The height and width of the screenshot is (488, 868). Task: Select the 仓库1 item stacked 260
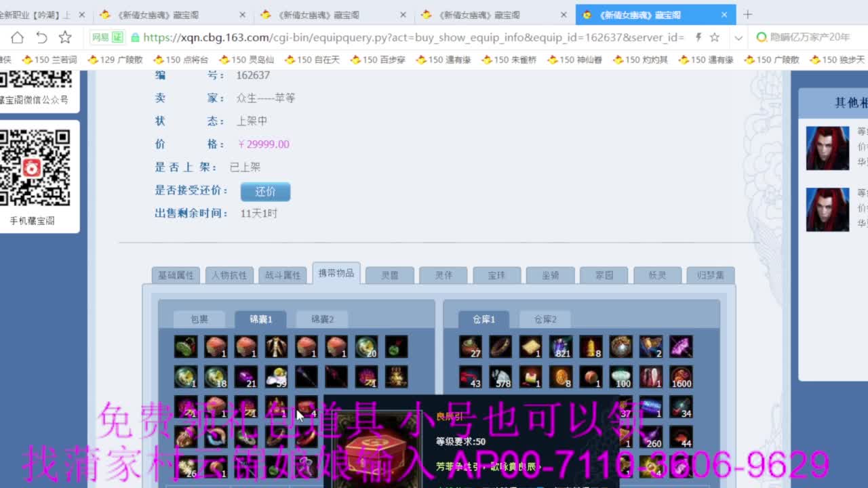tap(651, 436)
